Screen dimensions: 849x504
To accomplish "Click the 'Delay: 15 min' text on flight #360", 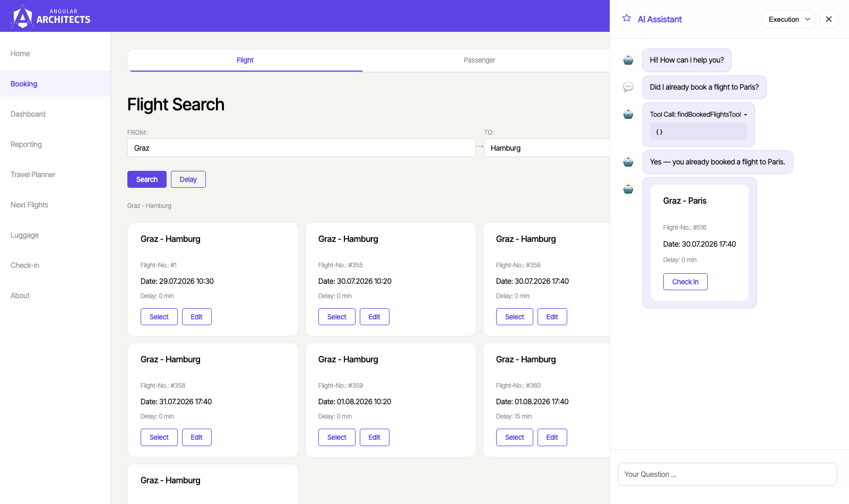I will (514, 416).
